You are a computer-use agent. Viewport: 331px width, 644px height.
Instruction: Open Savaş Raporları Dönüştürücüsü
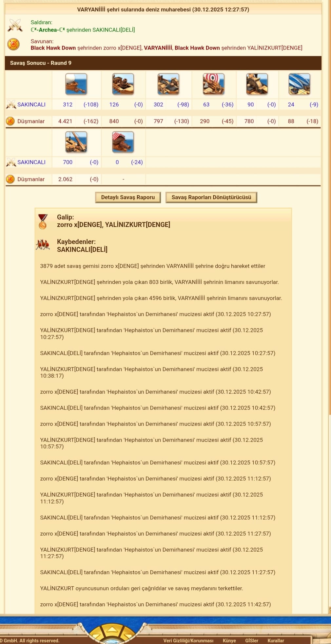click(x=211, y=197)
